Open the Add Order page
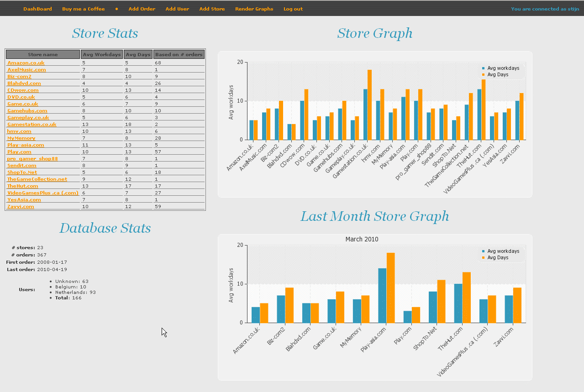This screenshot has width=584, height=392. pyautogui.click(x=142, y=9)
